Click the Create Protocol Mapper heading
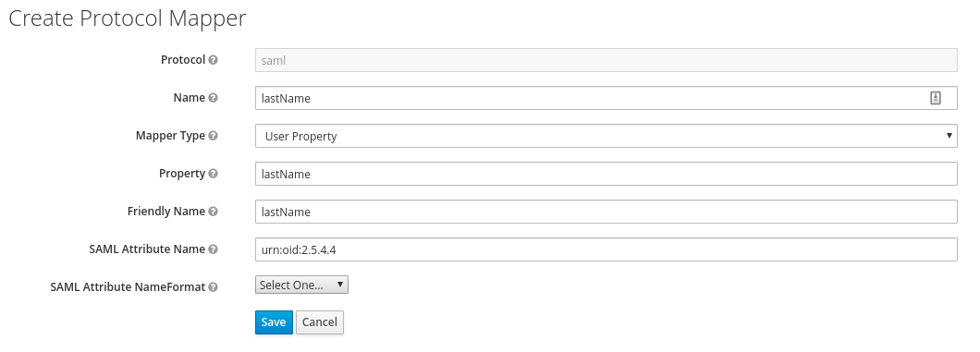The width and height of the screenshot is (980, 352). point(127,18)
